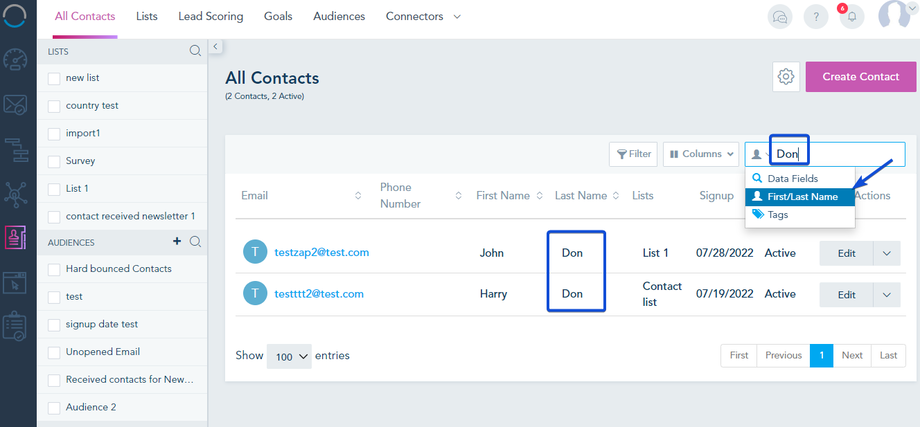Search lists using the magnifier icon

(195, 51)
